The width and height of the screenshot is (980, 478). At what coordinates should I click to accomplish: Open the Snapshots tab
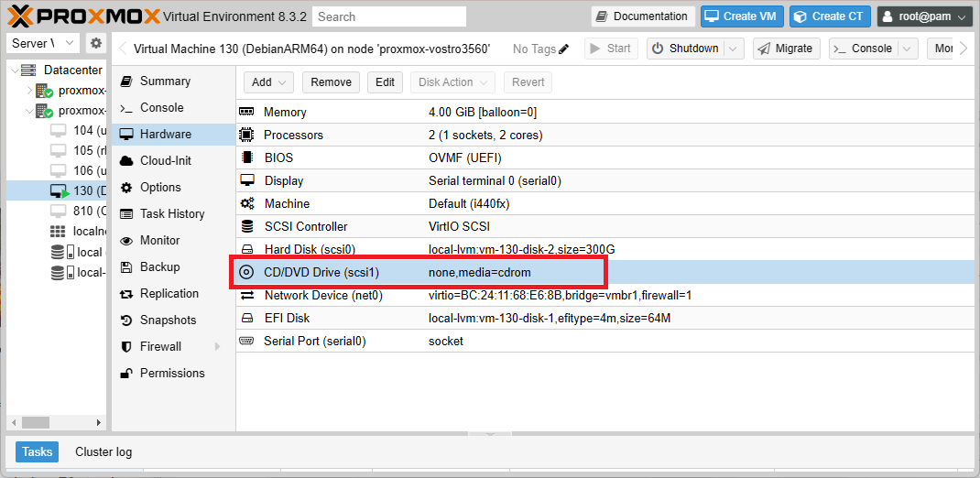(173, 320)
